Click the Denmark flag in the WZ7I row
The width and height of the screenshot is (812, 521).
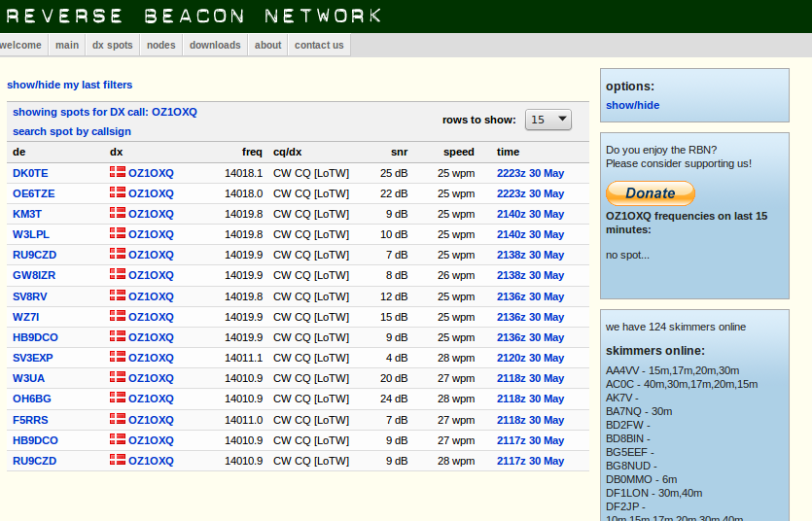(x=118, y=316)
